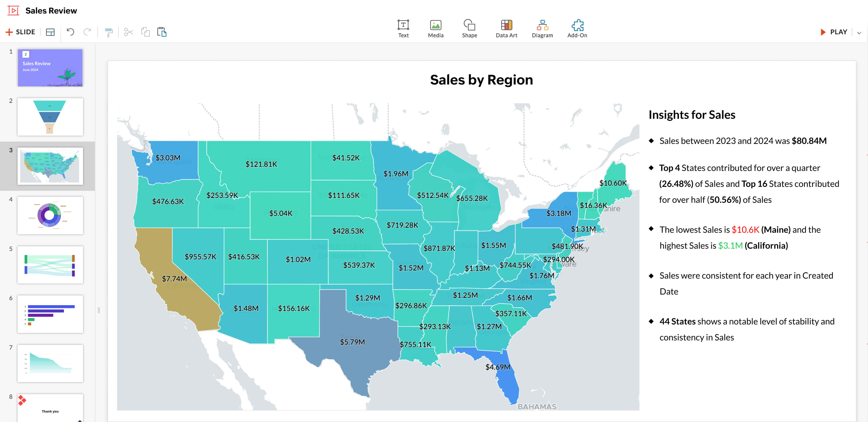
Task: Click the copy icon
Action: pyautogui.click(x=145, y=32)
